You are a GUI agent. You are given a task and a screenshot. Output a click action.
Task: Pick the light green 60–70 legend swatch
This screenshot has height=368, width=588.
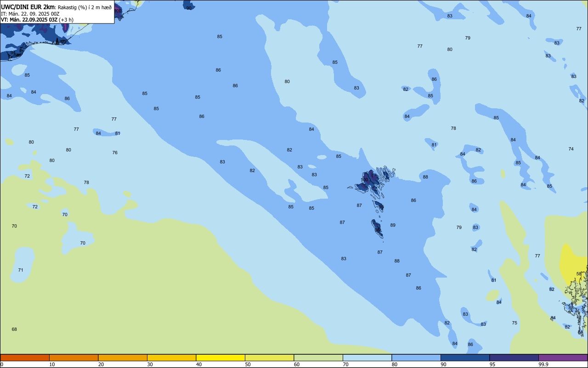coord(318,357)
